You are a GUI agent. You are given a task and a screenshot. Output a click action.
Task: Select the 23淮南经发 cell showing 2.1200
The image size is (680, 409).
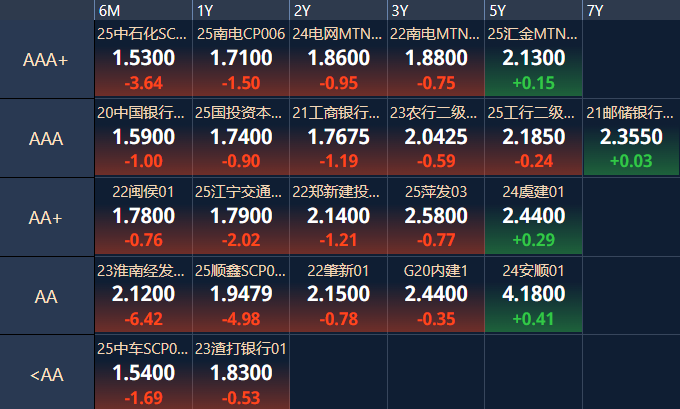click(143, 295)
